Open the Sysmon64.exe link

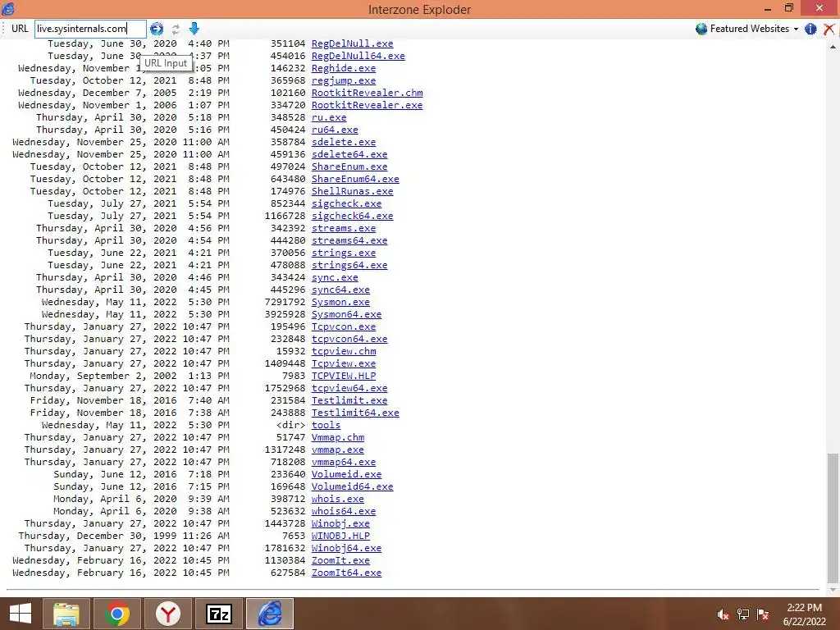pyautogui.click(x=346, y=314)
